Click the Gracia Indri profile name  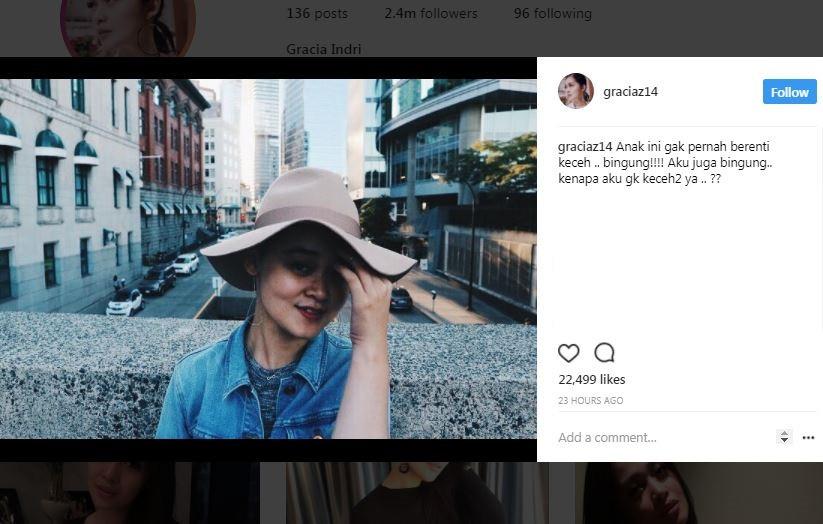pyautogui.click(x=323, y=49)
